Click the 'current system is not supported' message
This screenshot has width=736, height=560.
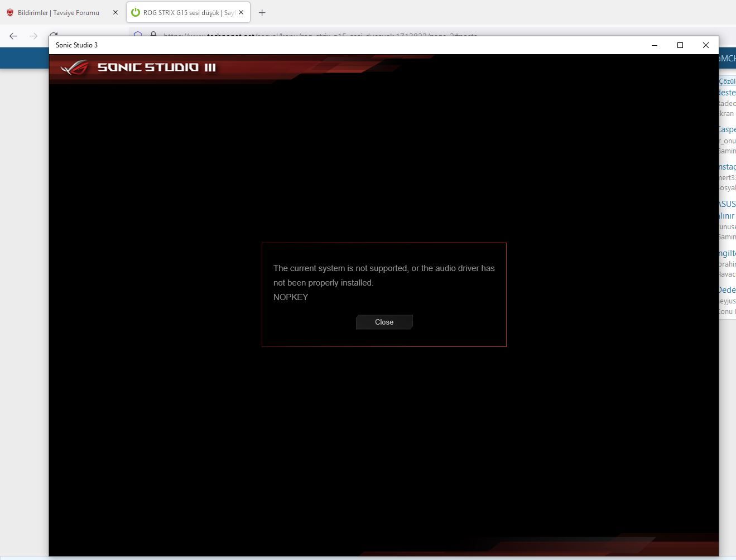384,276
